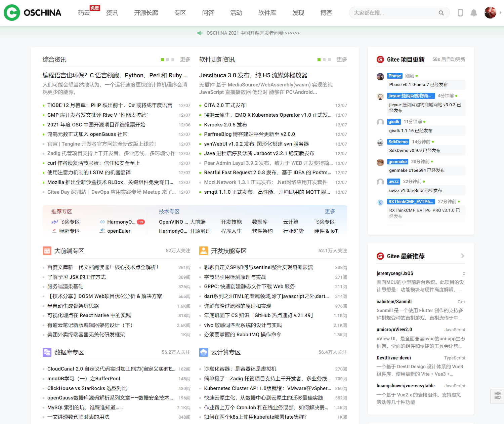Select second carousel dot in 综合资讯

point(167,60)
